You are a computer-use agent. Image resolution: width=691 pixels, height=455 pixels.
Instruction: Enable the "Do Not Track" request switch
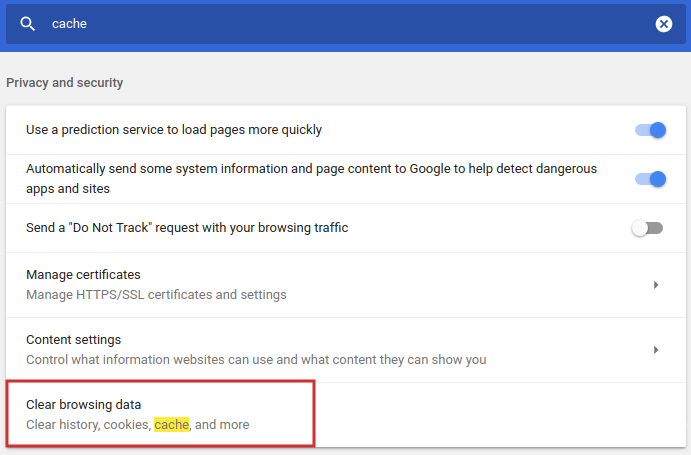tap(647, 228)
